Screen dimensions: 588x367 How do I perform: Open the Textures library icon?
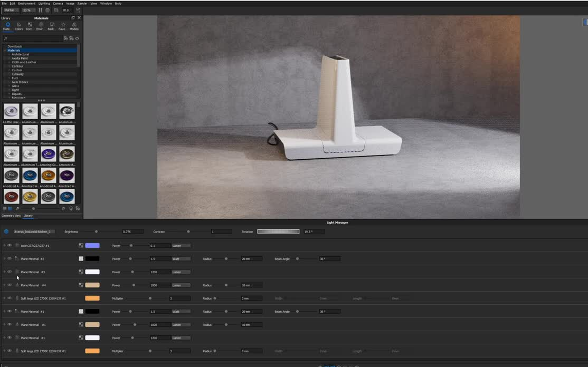pyautogui.click(x=30, y=24)
